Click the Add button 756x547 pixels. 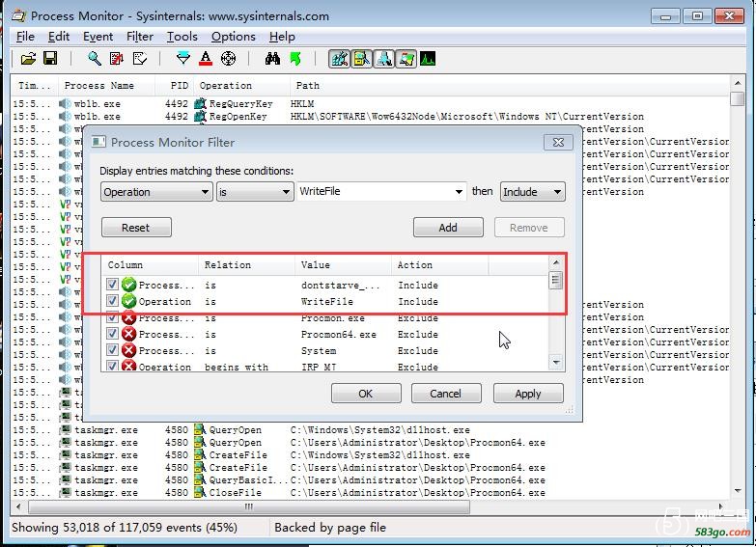[x=448, y=228]
